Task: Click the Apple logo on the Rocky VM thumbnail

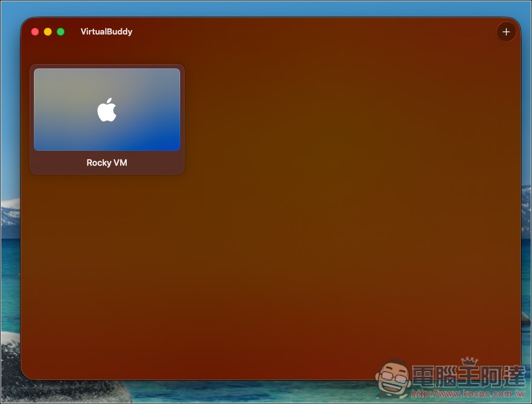Action: pyautogui.click(x=107, y=109)
